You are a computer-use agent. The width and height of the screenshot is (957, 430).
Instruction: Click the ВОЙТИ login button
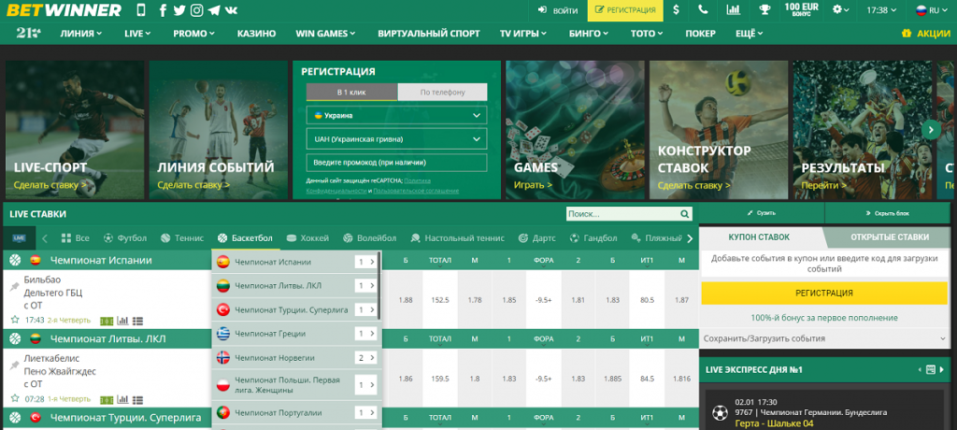tap(558, 10)
